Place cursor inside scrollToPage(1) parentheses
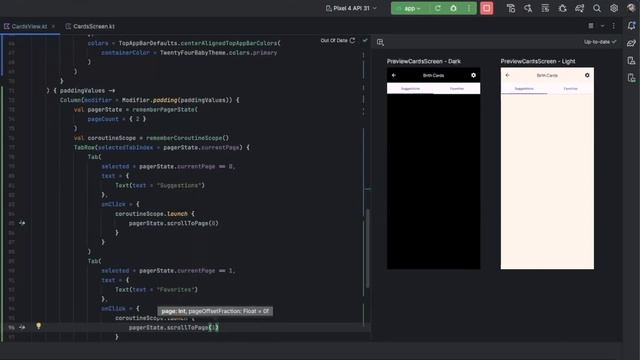 pyautogui.click(x=214, y=327)
